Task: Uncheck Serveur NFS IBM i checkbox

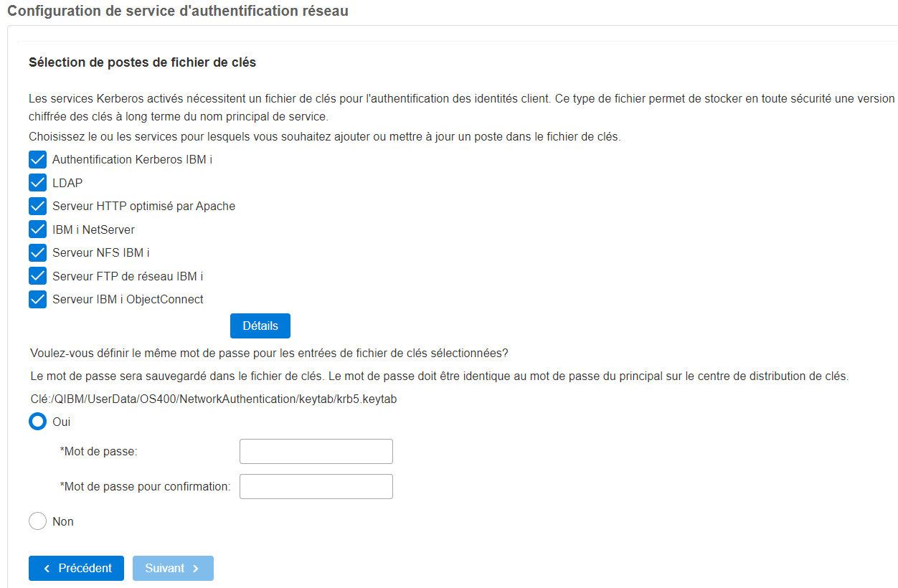Action: [x=38, y=252]
